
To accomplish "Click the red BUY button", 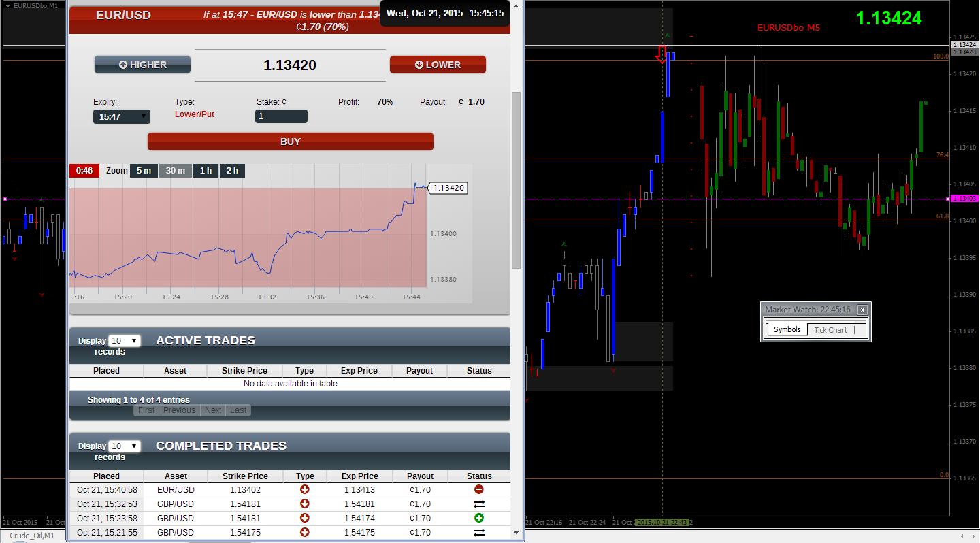I will point(291,142).
